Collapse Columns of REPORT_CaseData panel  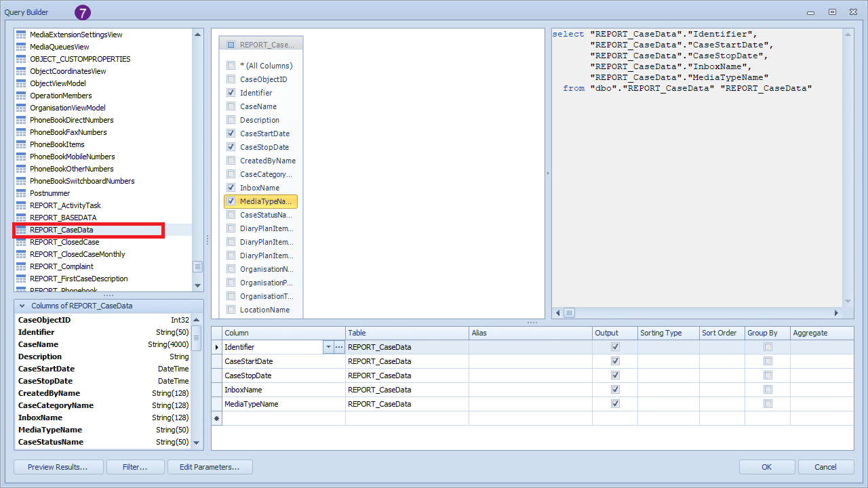(22, 306)
